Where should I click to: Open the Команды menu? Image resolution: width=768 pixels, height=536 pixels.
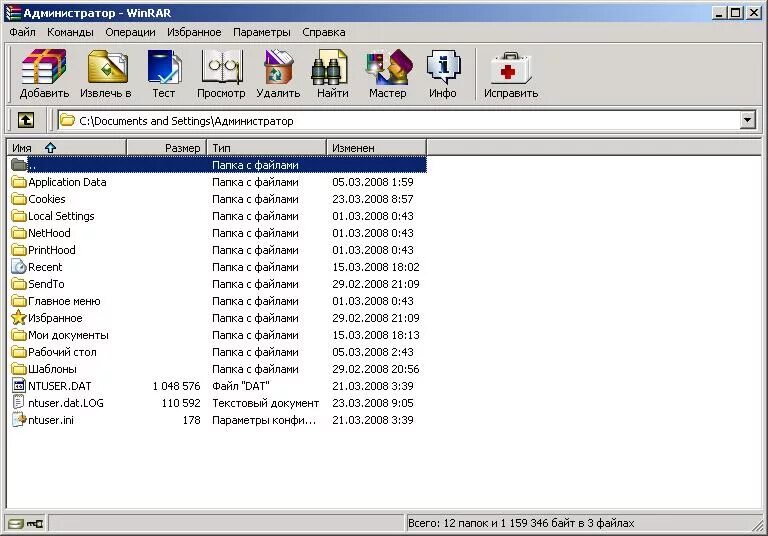70,32
